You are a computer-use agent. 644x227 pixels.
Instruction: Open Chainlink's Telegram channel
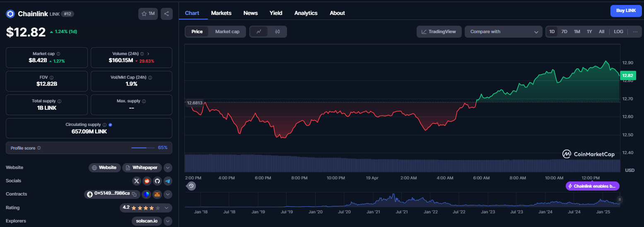[168, 181]
